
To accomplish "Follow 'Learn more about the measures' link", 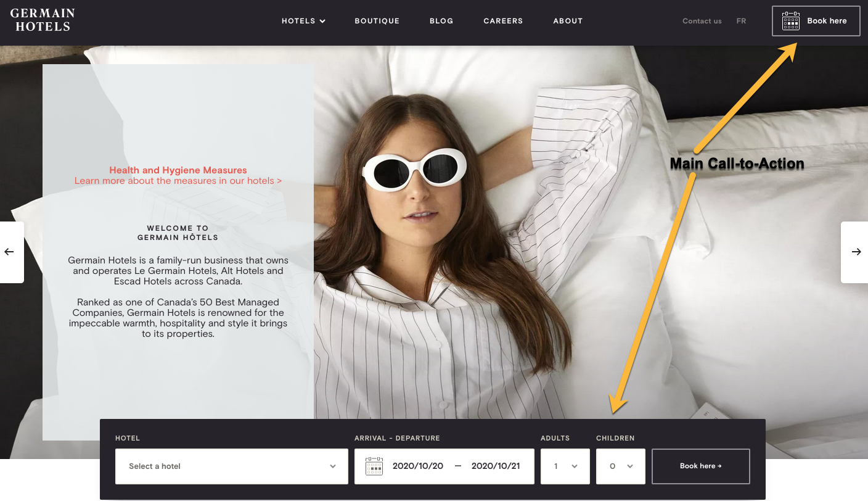I will [x=178, y=181].
